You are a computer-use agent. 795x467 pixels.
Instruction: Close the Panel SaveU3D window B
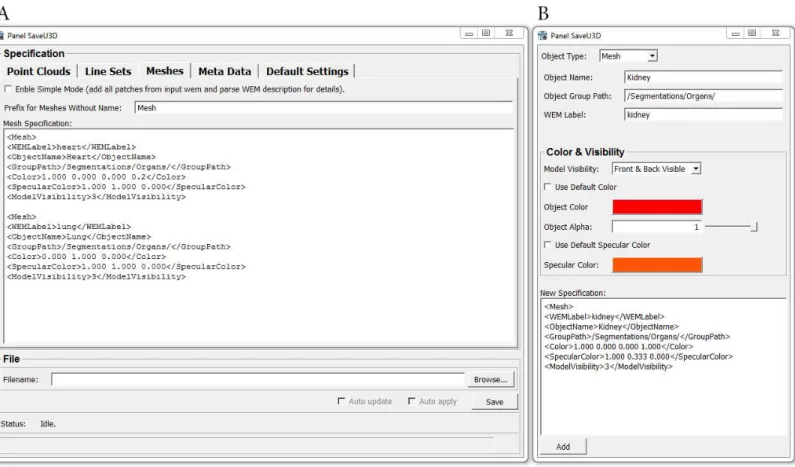pyautogui.click(x=776, y=33)
